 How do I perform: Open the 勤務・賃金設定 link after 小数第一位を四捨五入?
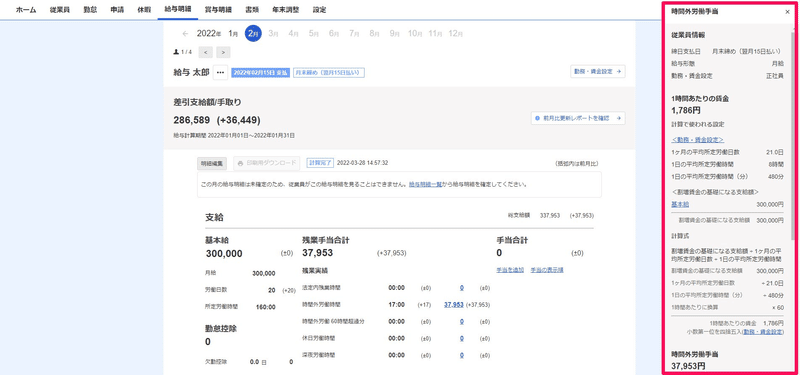pos(762,332)
